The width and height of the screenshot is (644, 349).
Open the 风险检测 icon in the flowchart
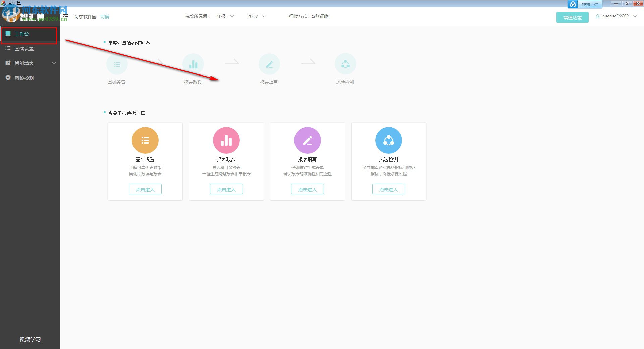[345, 64]
